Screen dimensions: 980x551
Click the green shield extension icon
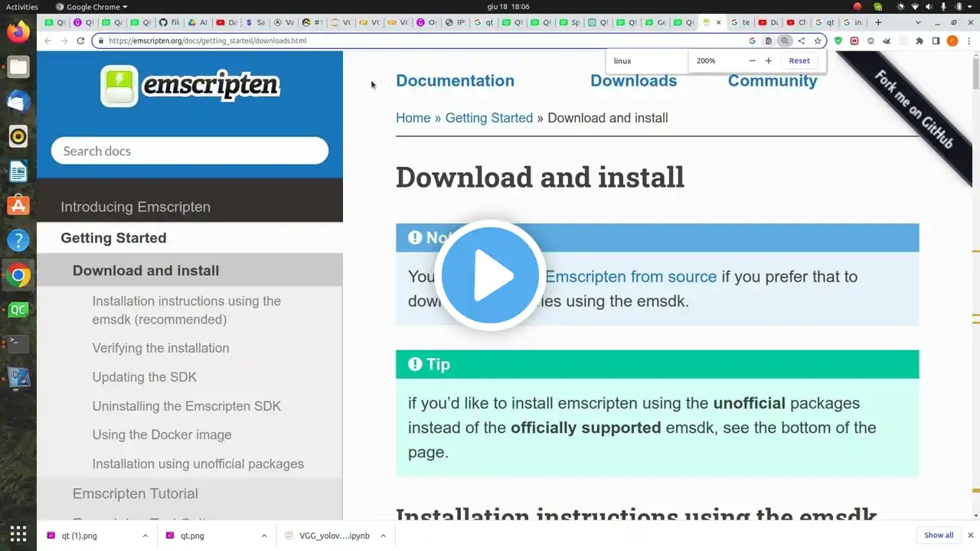(x=838, y=41)
